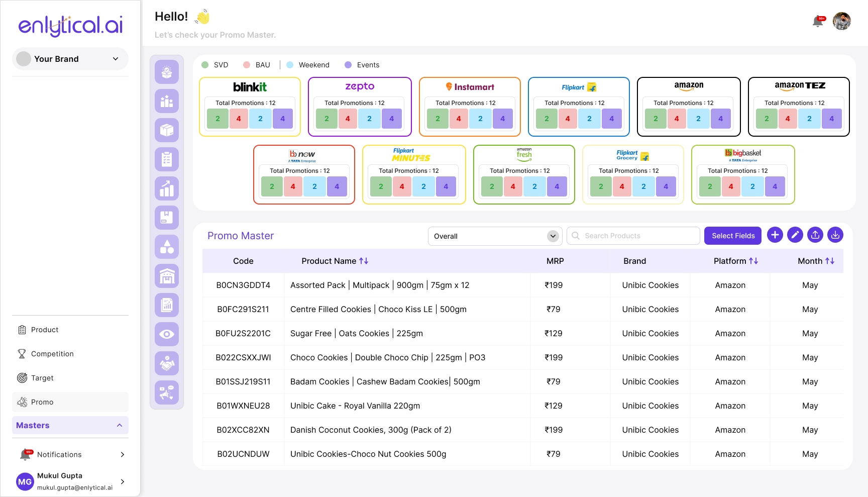Sort by Product Name arrows

(364, 261)
